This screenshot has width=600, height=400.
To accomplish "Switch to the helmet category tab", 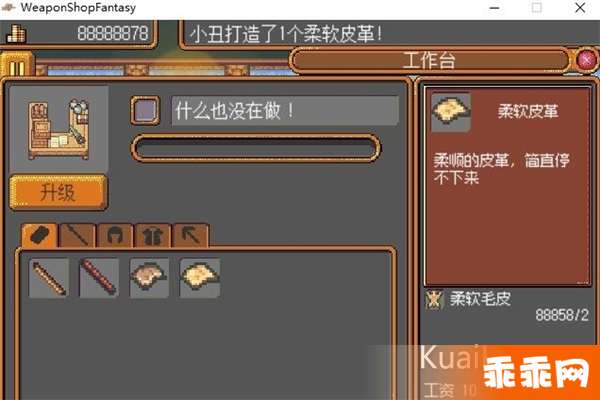I will point(115,235).
